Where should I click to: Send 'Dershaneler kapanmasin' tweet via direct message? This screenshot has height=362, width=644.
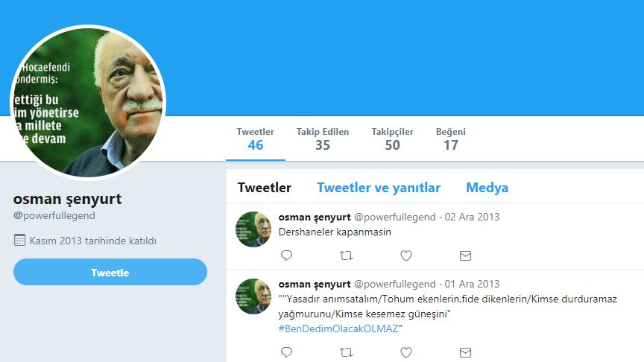coord(465,255)
